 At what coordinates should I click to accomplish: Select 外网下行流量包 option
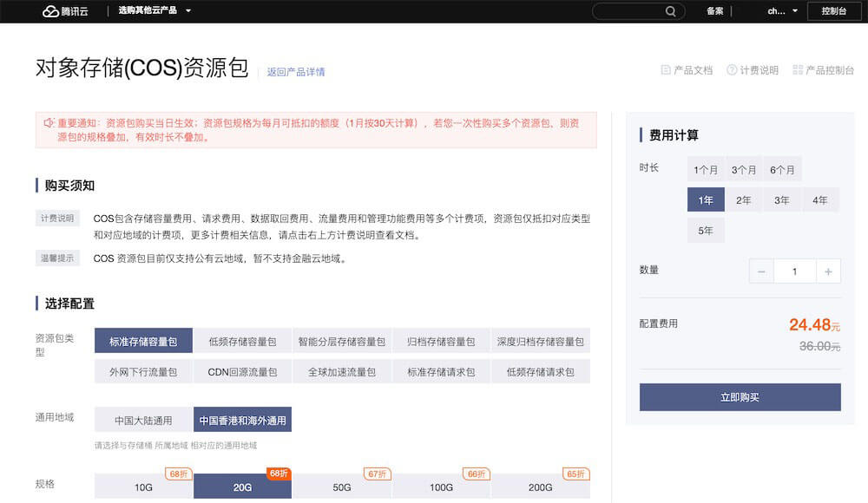(x=143, y=371)
